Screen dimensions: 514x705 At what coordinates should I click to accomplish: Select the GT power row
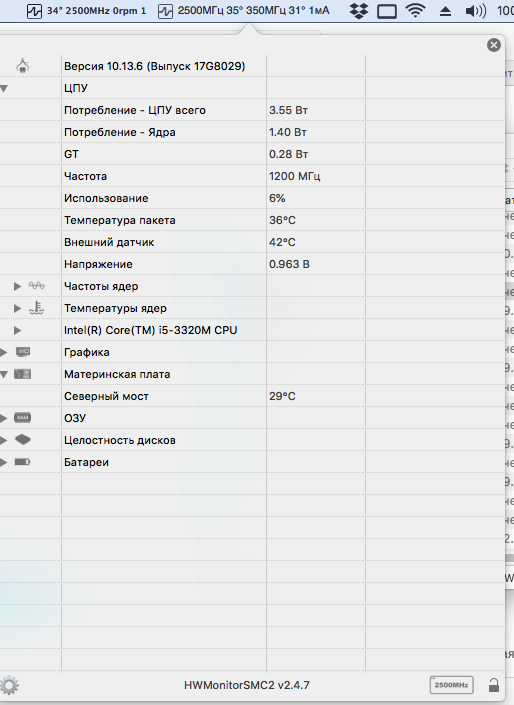pyautogui.click(x=252, y=154)
